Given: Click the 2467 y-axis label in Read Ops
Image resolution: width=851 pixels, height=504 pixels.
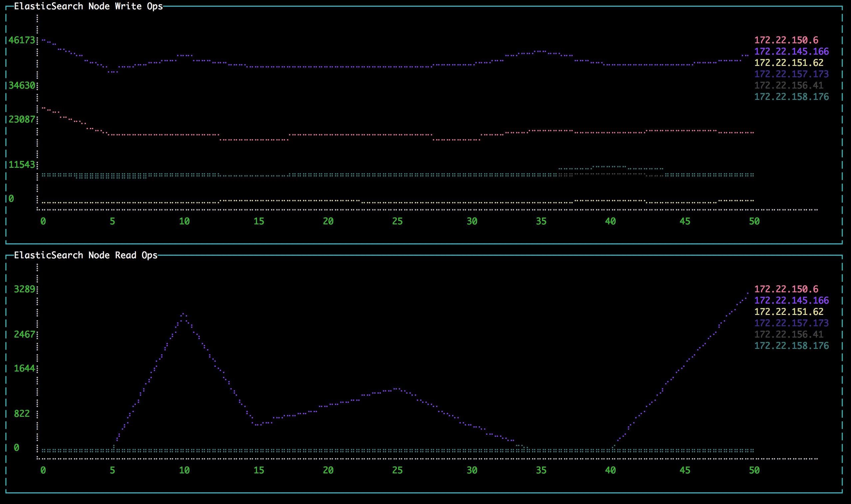Looking at the screenshot, I should [24, 334].
